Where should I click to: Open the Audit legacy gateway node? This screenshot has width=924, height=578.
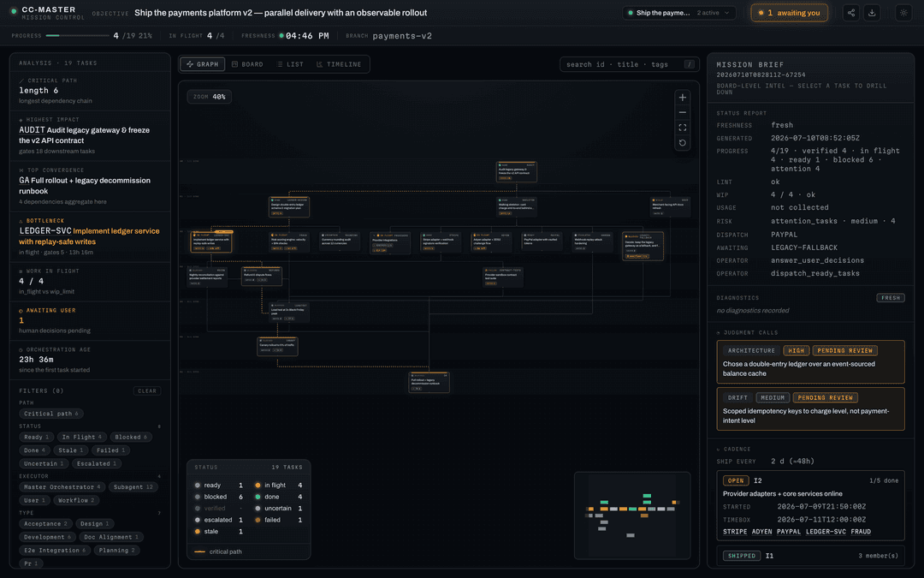point(516,171)
